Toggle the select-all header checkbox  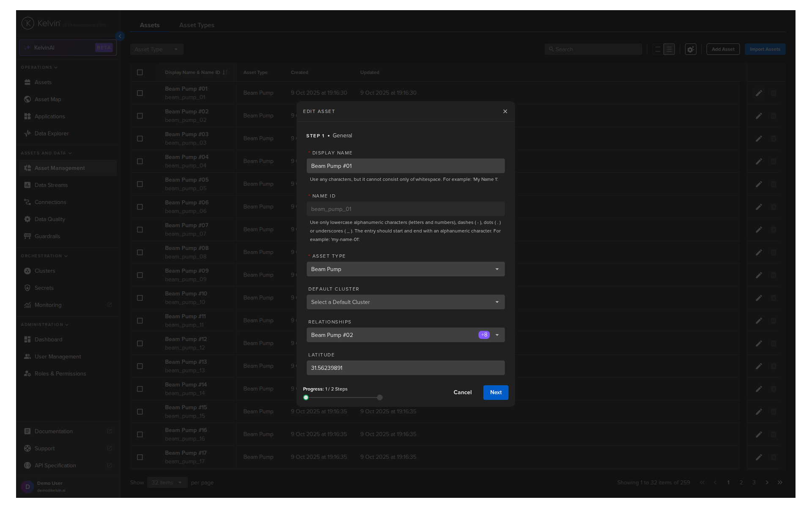click(x=140, y=72)
